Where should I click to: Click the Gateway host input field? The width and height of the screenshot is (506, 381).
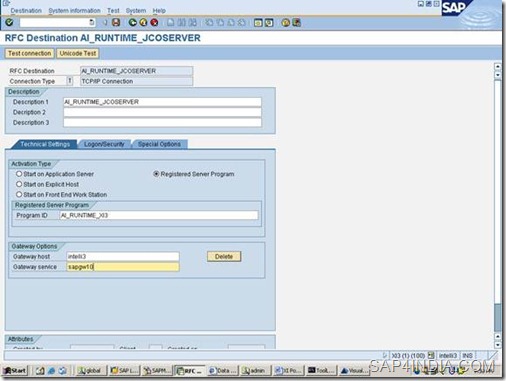pyautogui.click(x=123, y=256)
